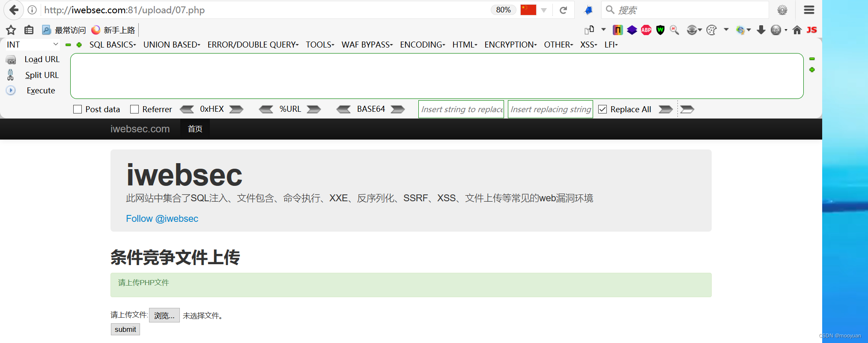The height and width of the screenshot is (343, 868).
Task: Open the OTHER menu
Action: tap(558, 45)
